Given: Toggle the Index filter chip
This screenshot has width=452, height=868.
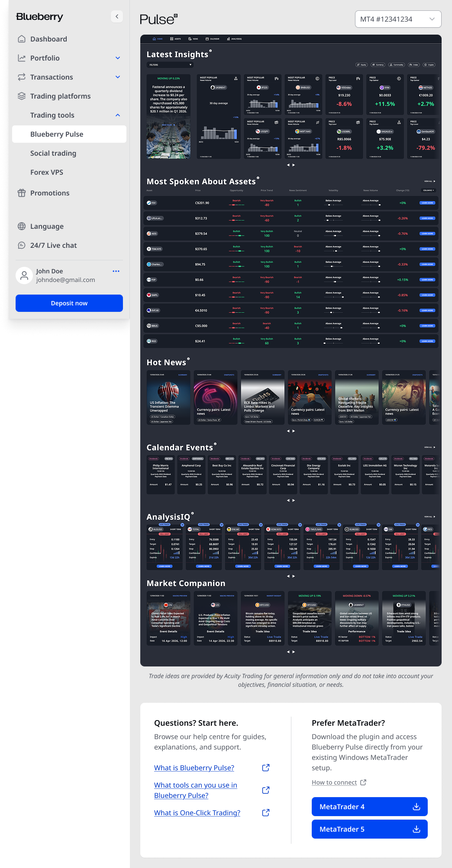Looking at the screenshot, I should (x=414, y=65).
